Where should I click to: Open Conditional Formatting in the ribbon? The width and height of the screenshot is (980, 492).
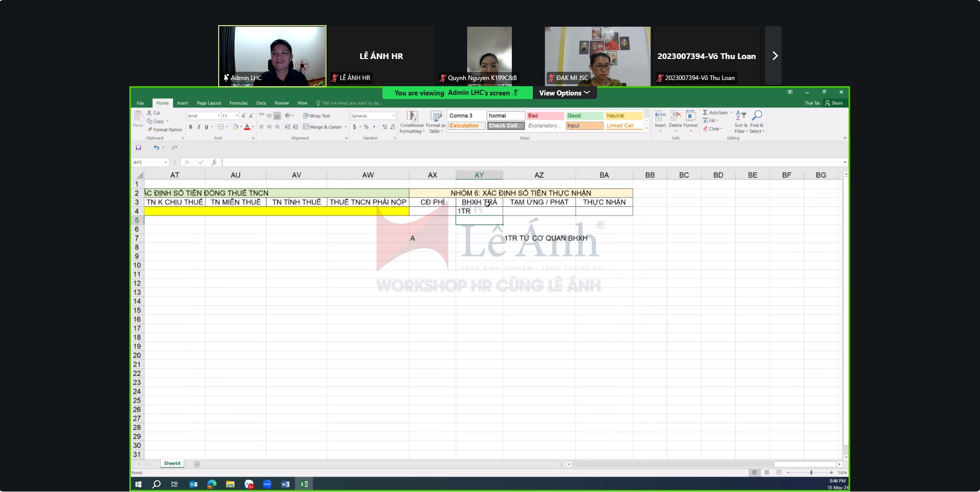(412, 122)
